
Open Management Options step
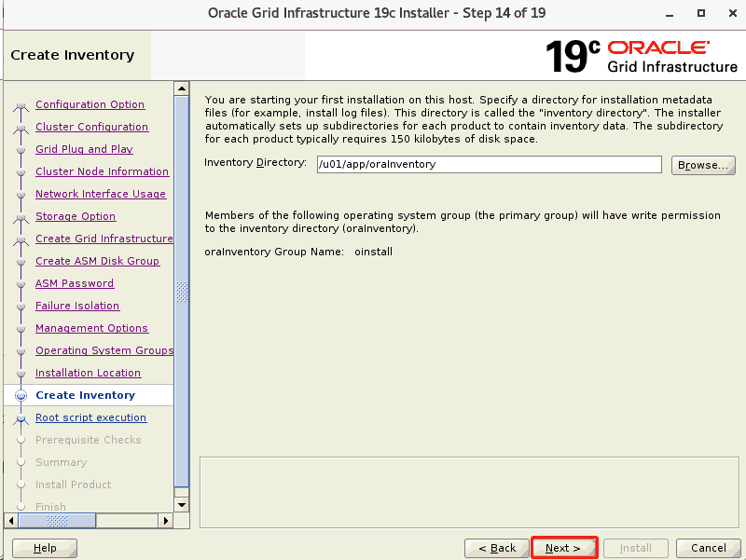(91, 328)
